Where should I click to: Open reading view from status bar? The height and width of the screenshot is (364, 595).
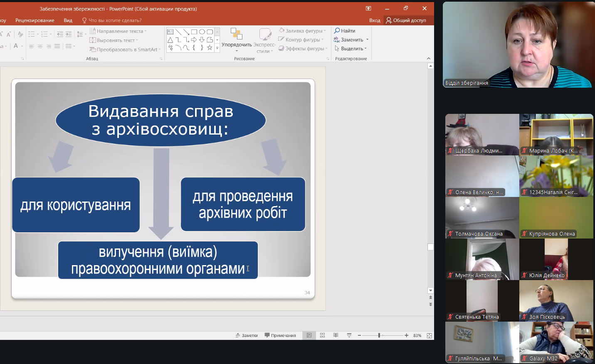(x=336, y=335)
